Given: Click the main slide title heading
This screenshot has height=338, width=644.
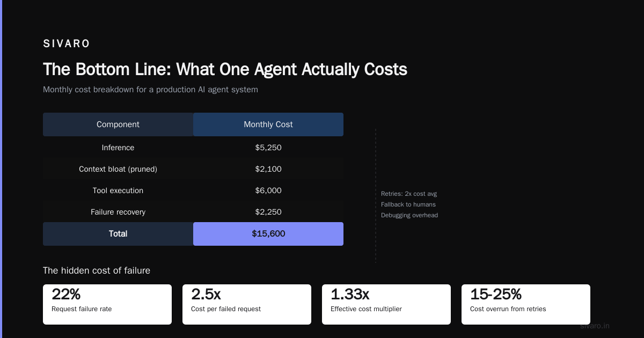Looking at the screenshot, I should [x=225, y=70].
